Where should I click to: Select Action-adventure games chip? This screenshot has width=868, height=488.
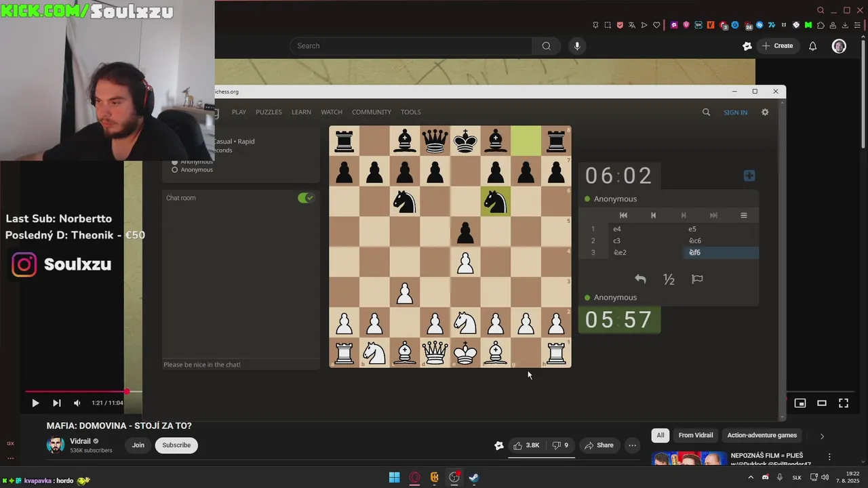762,435
